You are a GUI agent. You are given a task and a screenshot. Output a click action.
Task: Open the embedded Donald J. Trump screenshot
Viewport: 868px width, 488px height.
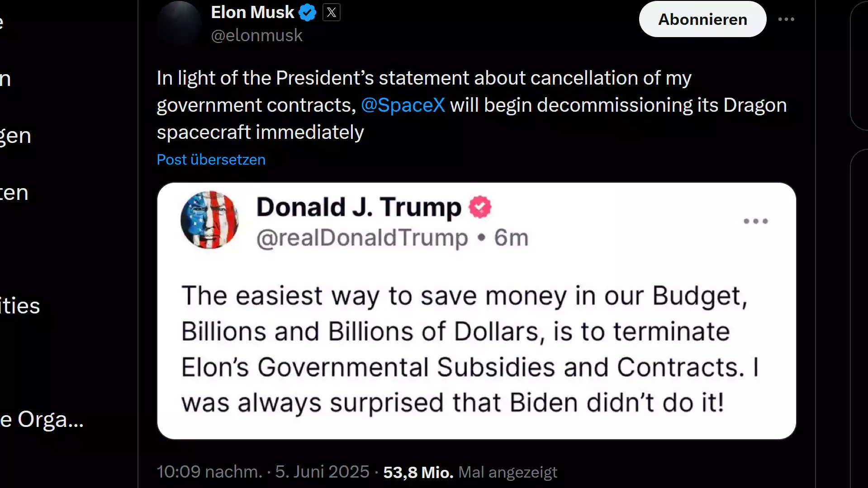coord(477,311)
